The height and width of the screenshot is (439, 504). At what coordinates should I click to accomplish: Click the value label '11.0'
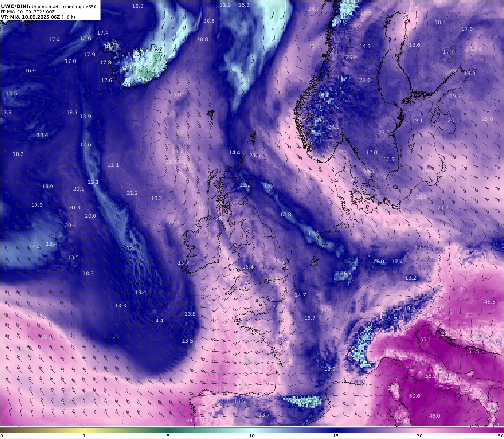[378, 261]
